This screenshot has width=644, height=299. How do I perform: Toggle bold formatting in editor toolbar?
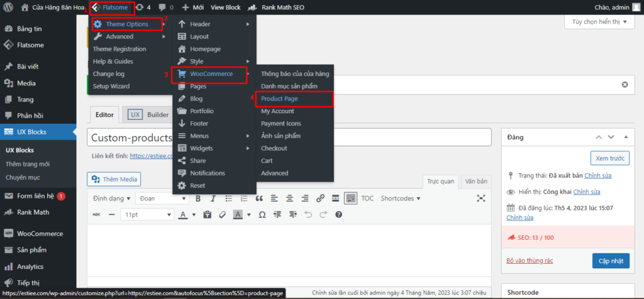click(197, 198)
